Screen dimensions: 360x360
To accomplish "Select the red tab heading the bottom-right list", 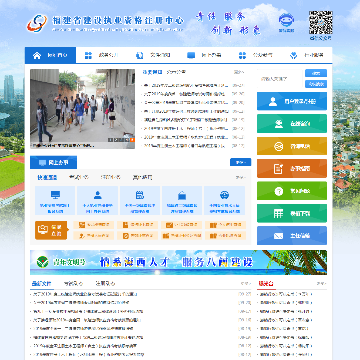I will click(266, 284).
